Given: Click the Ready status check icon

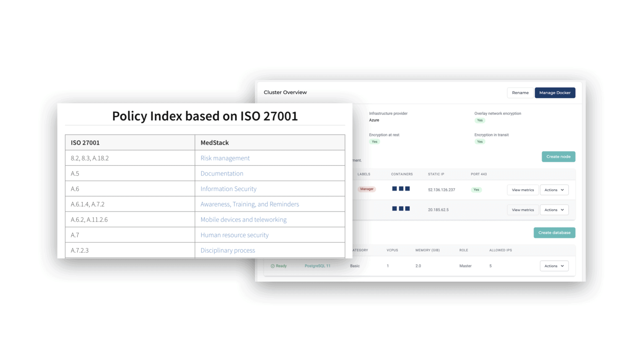Looking at the screenshot, I should [x=273, y=266].
